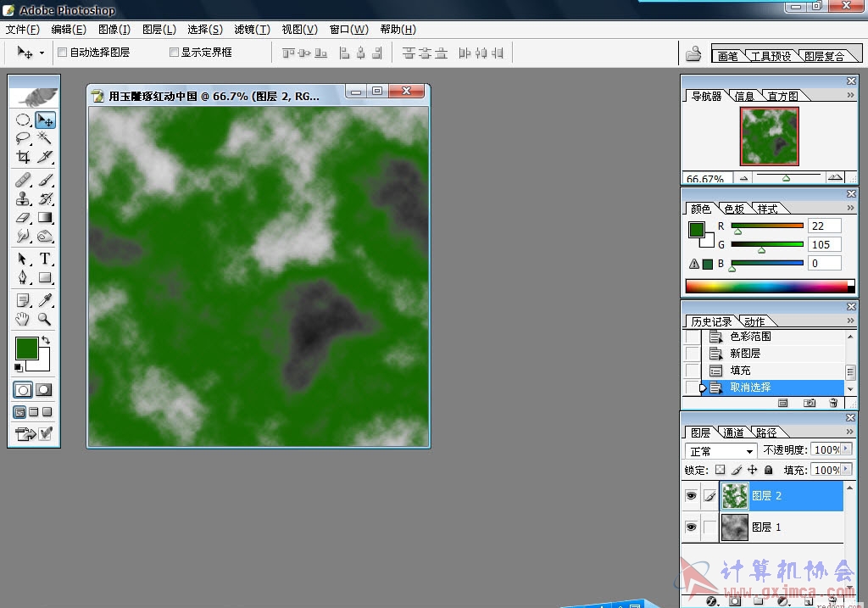
Task: Select the Slice tool
Action: point(45,157)
